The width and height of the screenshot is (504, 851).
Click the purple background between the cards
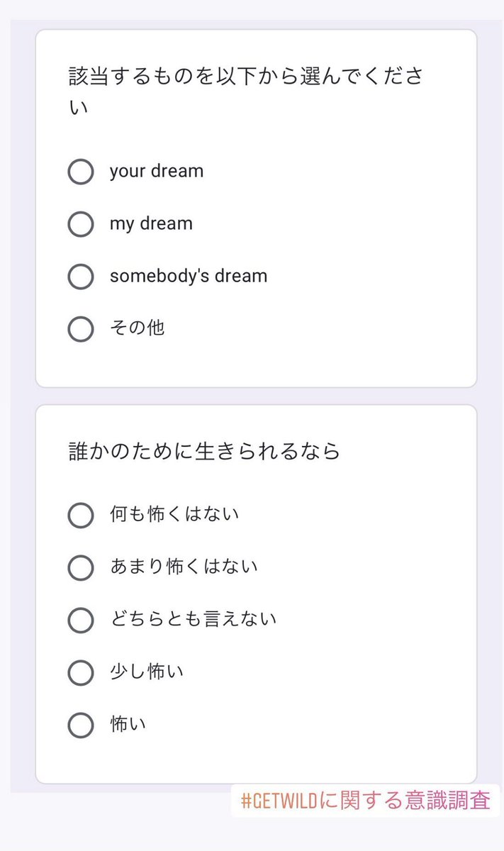coord(252,396)
